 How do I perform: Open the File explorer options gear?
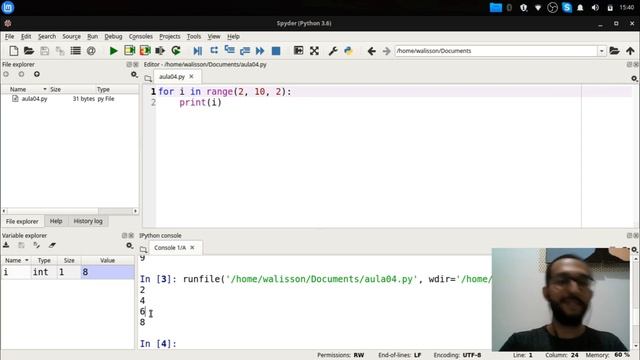134,74
